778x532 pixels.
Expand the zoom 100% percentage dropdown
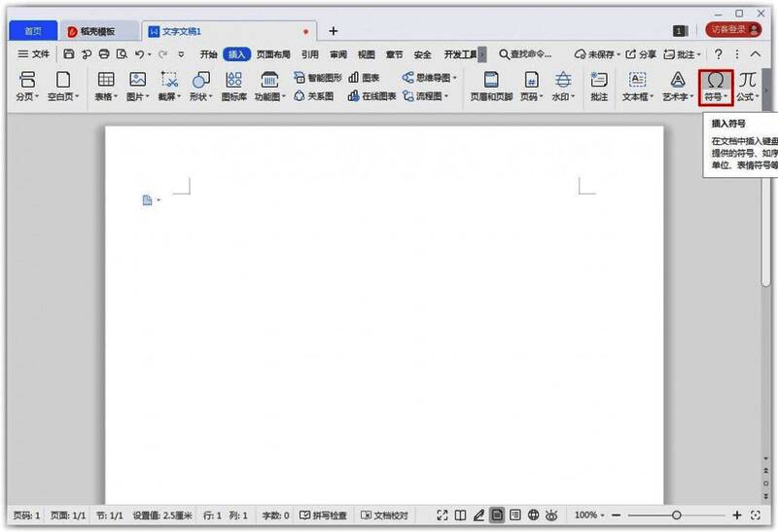click(590, 514)
